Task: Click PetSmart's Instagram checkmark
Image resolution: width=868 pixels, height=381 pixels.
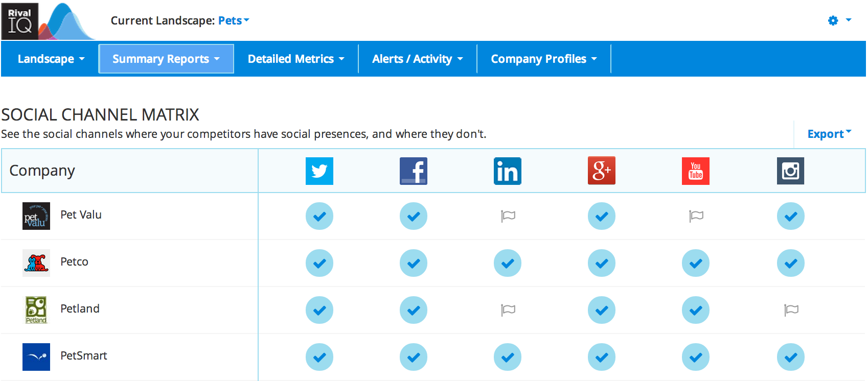Action: click(x=791, y=357)
